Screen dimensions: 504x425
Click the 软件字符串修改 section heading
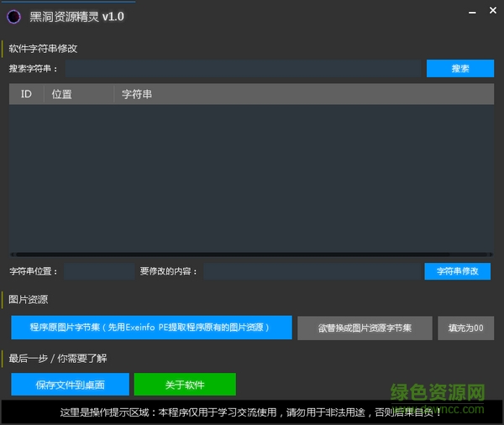[43, 49]
